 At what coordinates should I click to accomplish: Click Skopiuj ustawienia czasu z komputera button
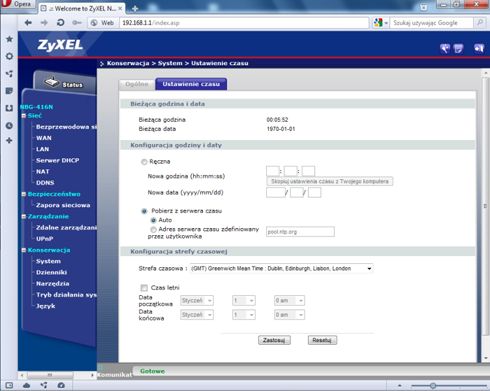tap(330, 181)
